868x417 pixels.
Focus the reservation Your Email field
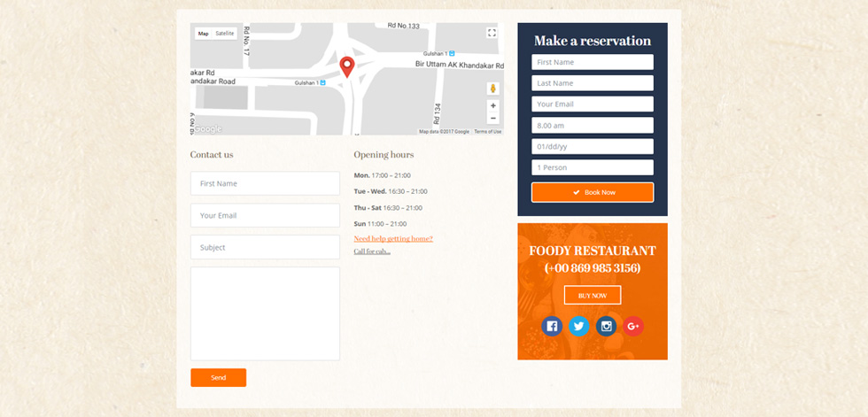(593, 104)
